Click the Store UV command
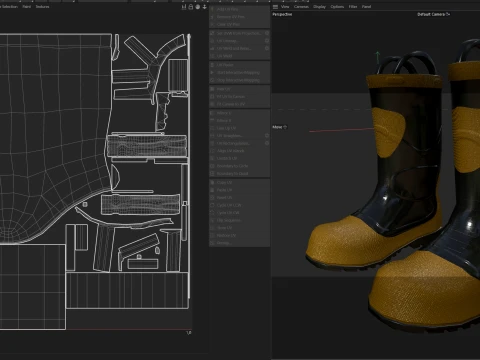The image size is (480, 360). point(239,228)
